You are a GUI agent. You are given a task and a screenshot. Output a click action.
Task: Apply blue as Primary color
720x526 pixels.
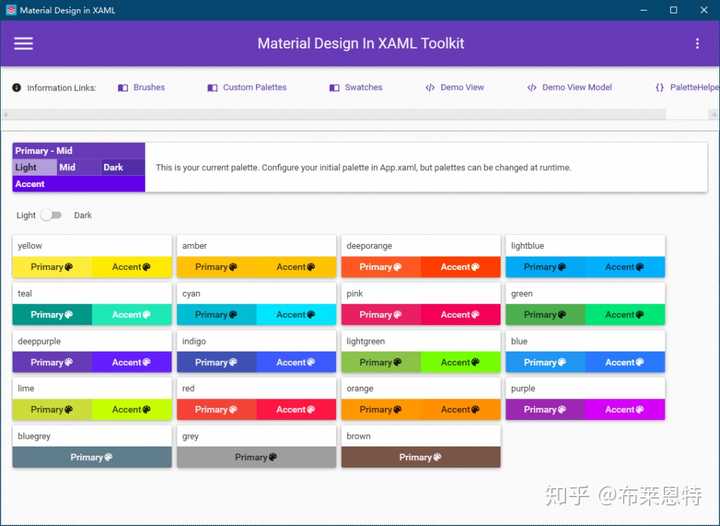(x=545, y=363)
